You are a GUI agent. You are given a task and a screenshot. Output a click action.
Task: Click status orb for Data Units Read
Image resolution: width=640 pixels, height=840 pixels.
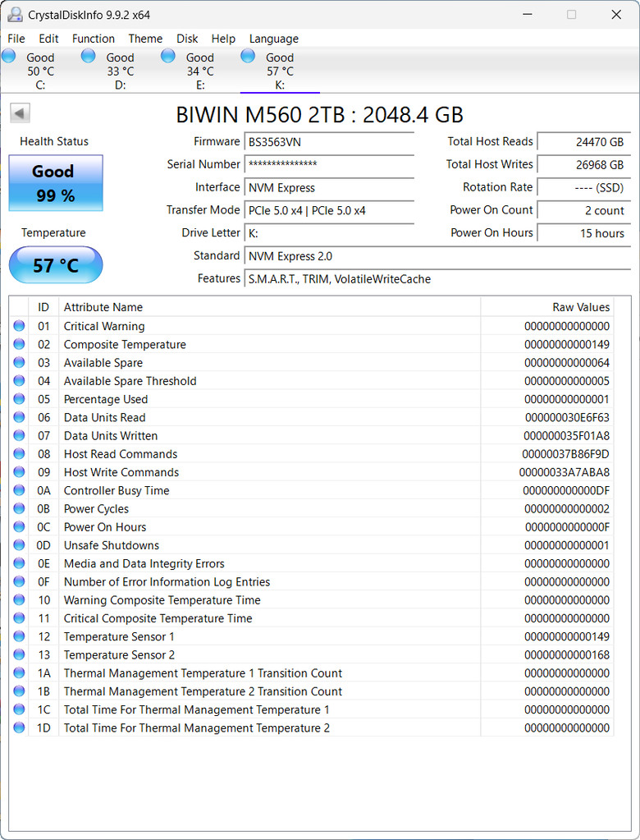click(x=19, y=417)
